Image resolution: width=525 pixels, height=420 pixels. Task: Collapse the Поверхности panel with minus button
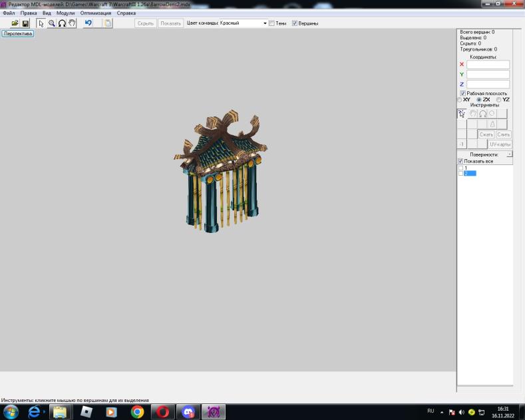[509, 154]
